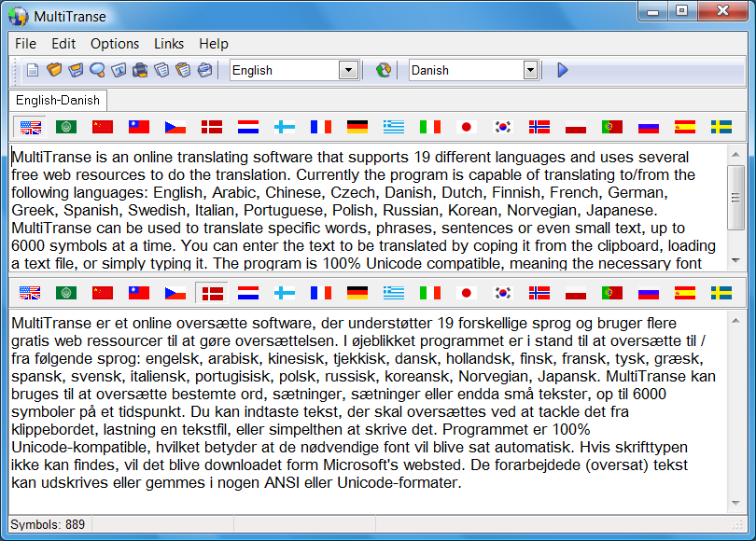Select the Russian flag in the target row
Viewport: 756px width, 541px height.
coord(648,292)
